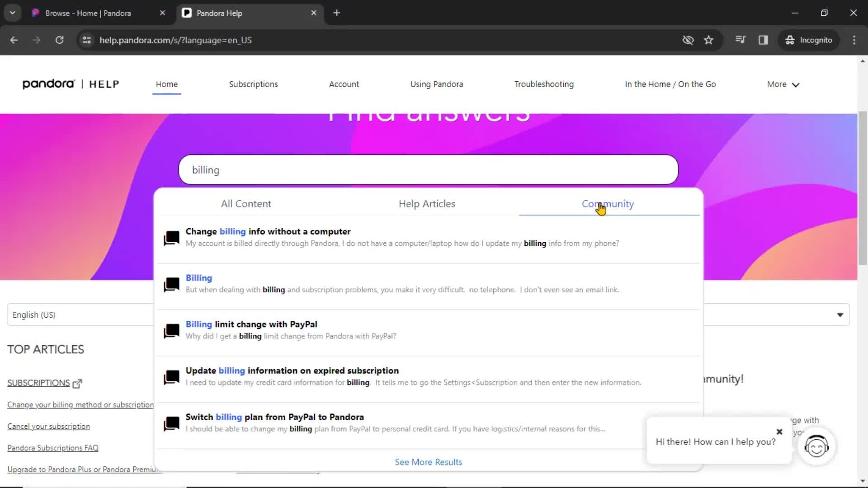
Task: Open 'In the Home / On the Go' menu
Action: tap(670, 84)
